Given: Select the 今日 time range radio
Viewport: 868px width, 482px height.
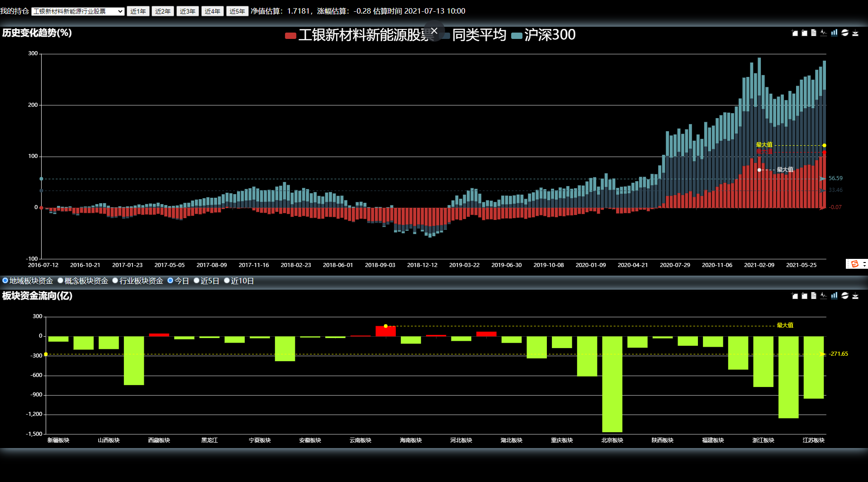Looking at the screenshot, I should click(171, 281).
